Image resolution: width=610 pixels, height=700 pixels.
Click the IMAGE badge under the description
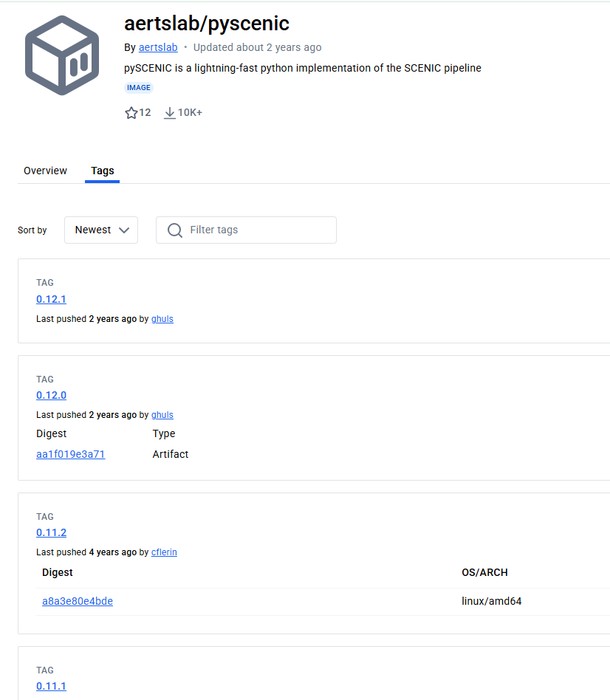tap(138, 87)
